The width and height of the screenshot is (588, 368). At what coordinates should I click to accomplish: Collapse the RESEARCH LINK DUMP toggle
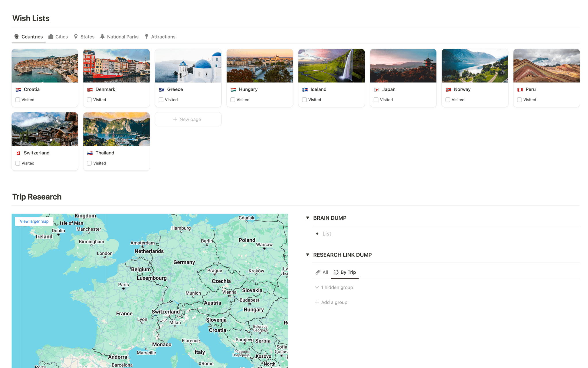(x=307, y=255)
